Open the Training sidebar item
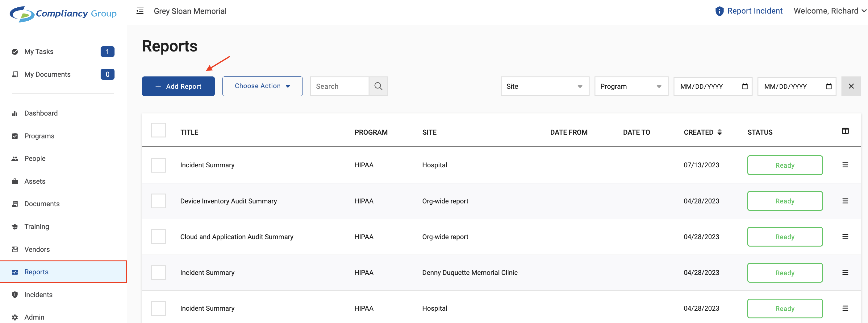 36,227
